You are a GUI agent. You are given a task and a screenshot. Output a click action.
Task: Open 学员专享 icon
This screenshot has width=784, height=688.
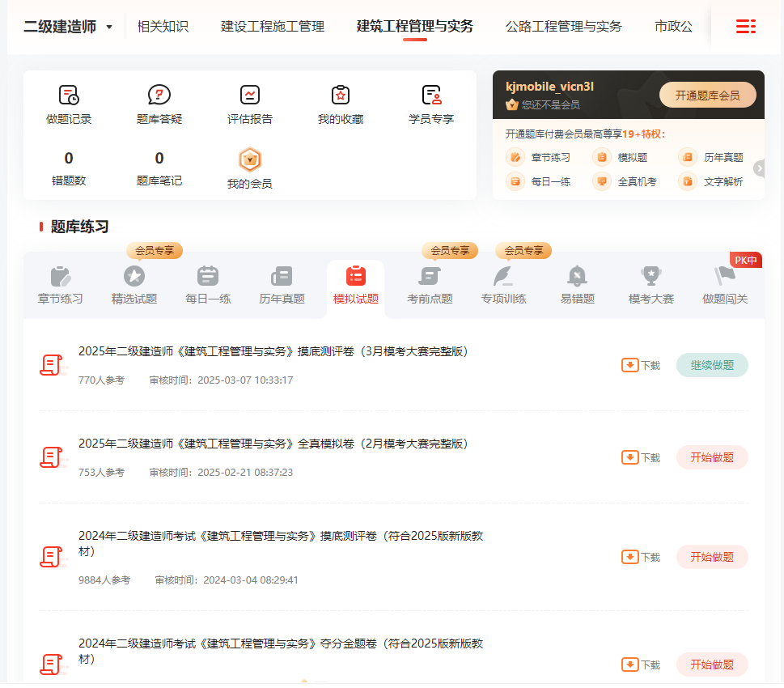[431, 95]
